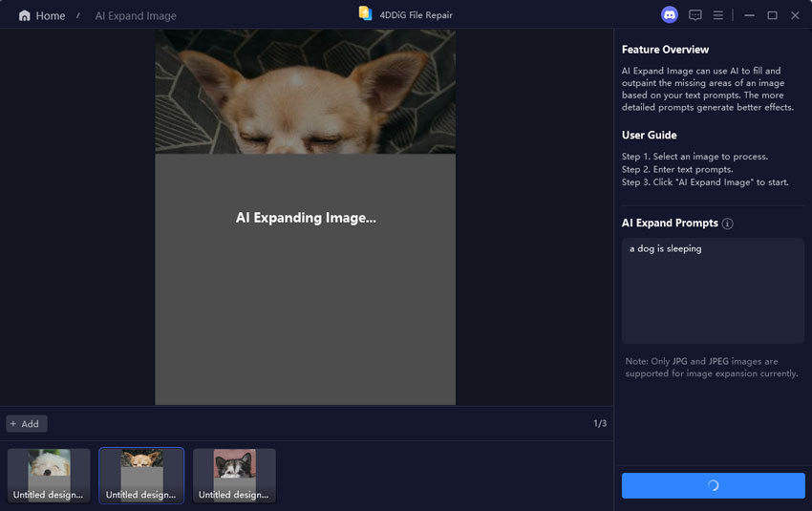The image size is (812, 511).
Task: Click the Home breadcrumb label
Action: click(51, 16)
